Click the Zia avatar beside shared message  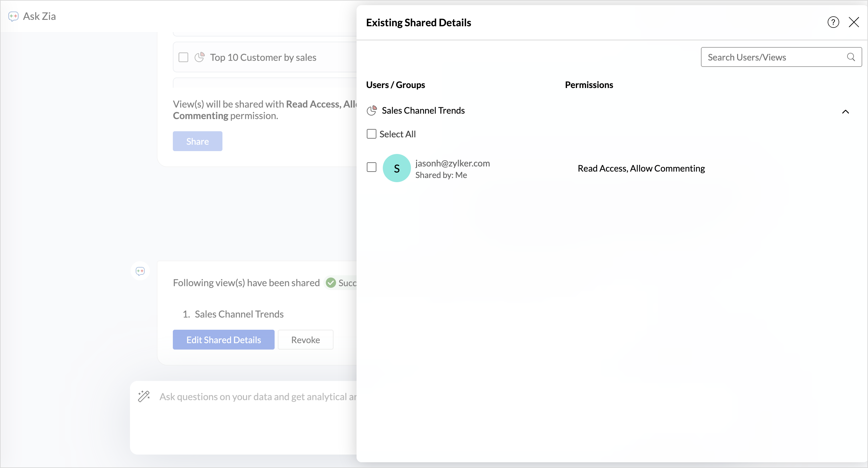[140, 271]
